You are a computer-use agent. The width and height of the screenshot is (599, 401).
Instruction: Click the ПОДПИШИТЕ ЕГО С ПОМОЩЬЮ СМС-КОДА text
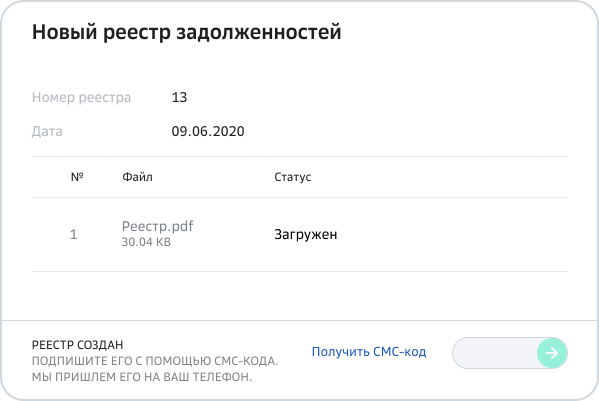pos(155,361)
